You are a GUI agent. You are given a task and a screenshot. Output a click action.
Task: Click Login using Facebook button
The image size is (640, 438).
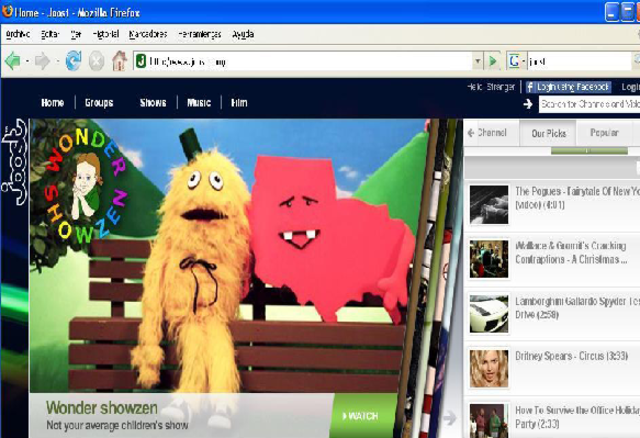569,87
